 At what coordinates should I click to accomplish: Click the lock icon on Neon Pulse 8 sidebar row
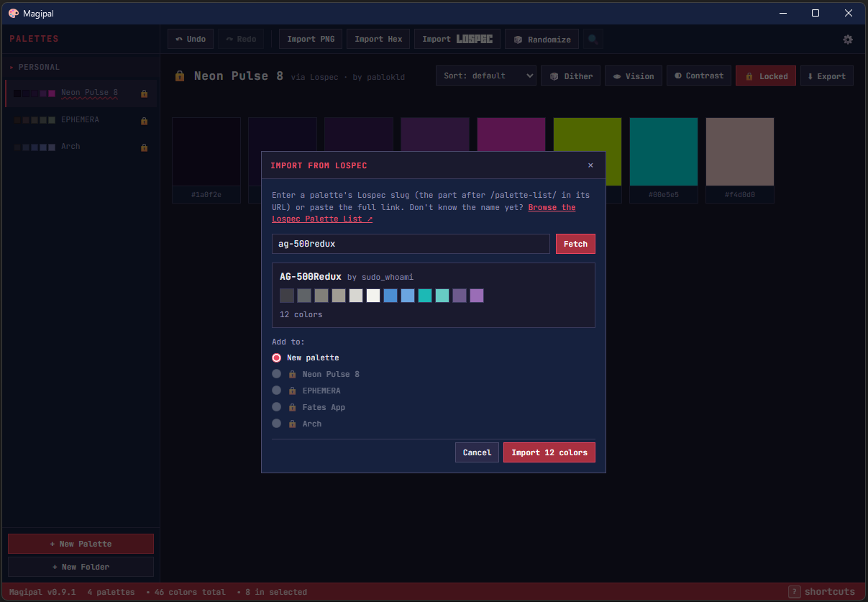point(144,94)
